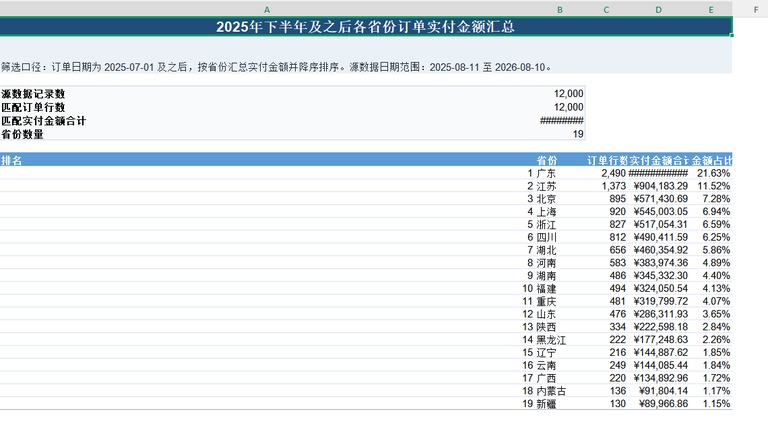Click order count 476 for 山东
The width and height of the screenshot is (768, 428).
coord(606,314)
